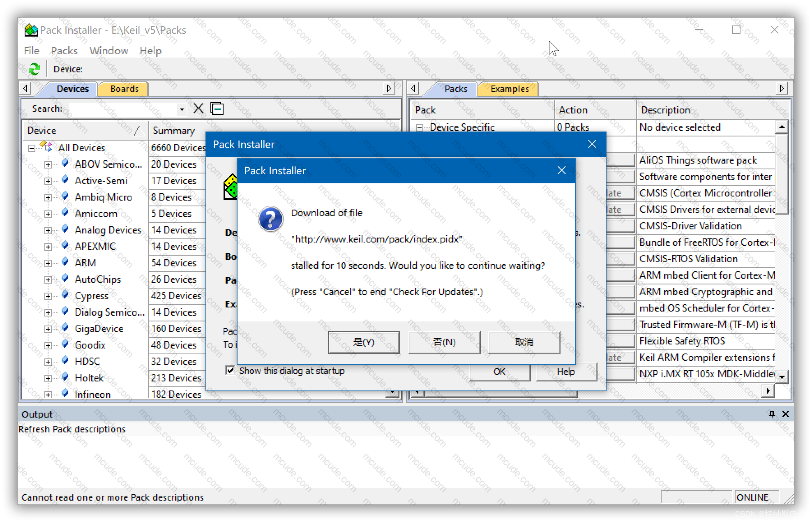Clear the device search with X icon

(198, 109)
